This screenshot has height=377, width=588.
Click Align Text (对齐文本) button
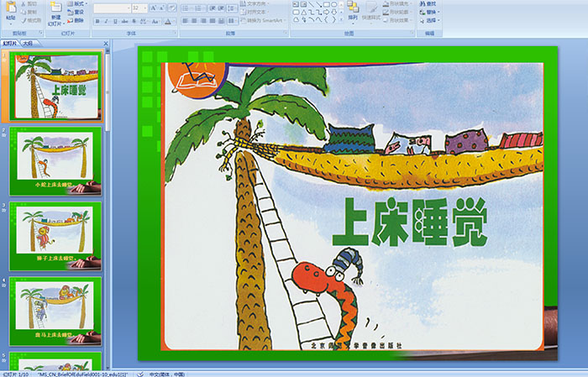[x=254, y=12]
